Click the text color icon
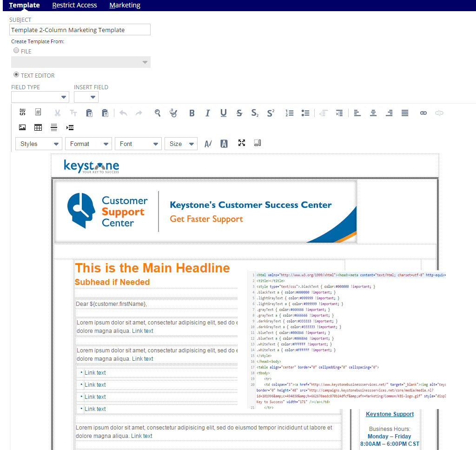 coord(208,144)
